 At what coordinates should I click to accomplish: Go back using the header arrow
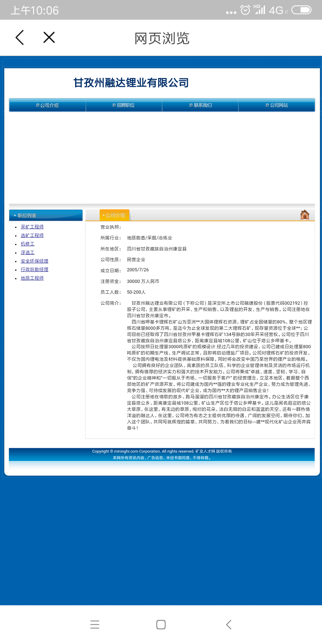pyautogui.click(x=20, y=38)
